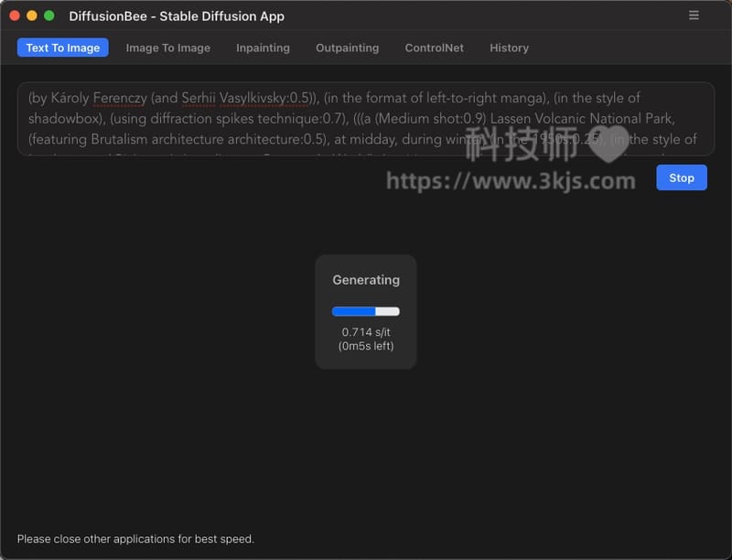The width and height of the screenshot is (732, 560).
Task: Open the hamburger menu icon
Action: pos(694,16)
